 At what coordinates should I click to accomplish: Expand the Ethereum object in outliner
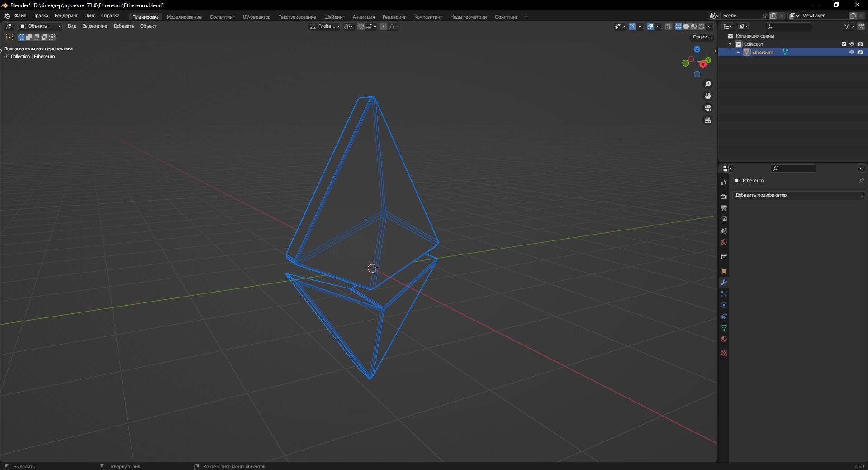(x=739, y=52)
